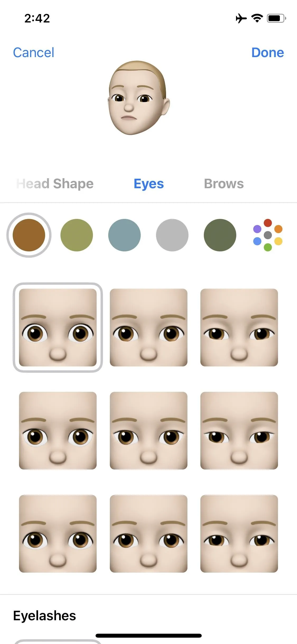Screen dimensions: 297x644
Task: Tap the Memoji avatar preview head
Action: pyautogui.click(x=139, y=98)
